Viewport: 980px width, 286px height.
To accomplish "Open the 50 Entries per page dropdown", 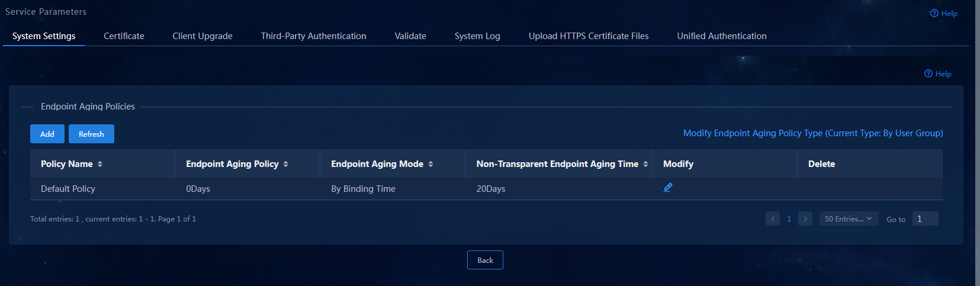I will coord(848,218).
